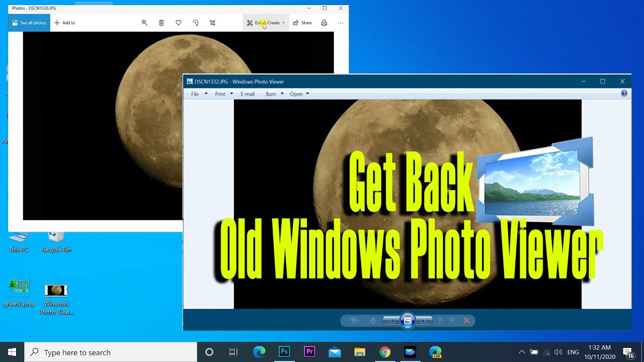Open the zoom magnifier dropdown in Photo Viewer

click(x=355, y=321)
